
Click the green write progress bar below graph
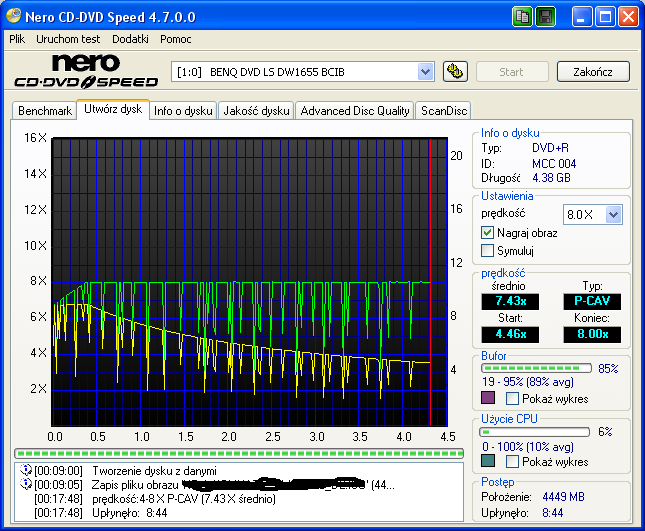click(x=239, y=453)
